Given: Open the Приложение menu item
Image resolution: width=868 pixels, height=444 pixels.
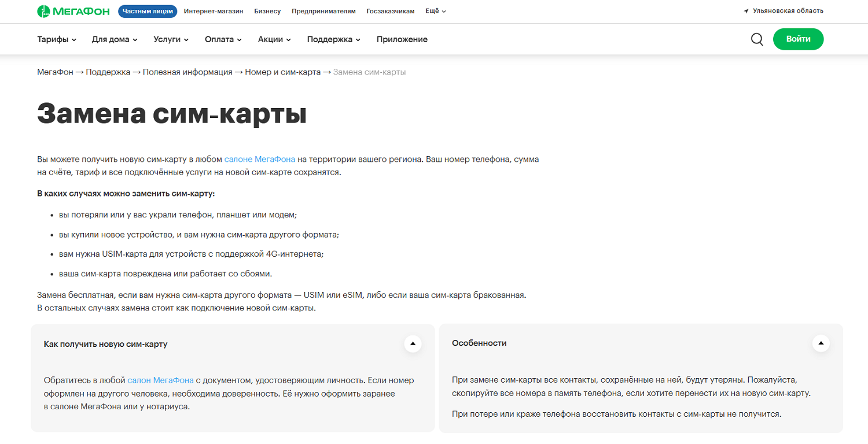Looking at the screenshot, I should (x=402, y=39).
